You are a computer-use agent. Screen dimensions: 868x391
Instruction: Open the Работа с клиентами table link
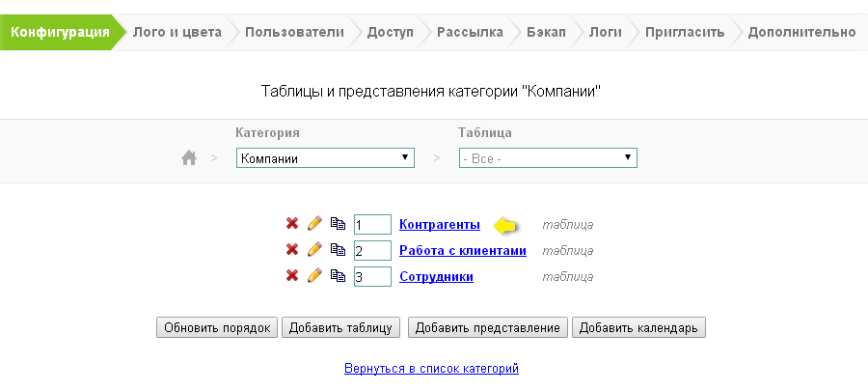(463, 250)
